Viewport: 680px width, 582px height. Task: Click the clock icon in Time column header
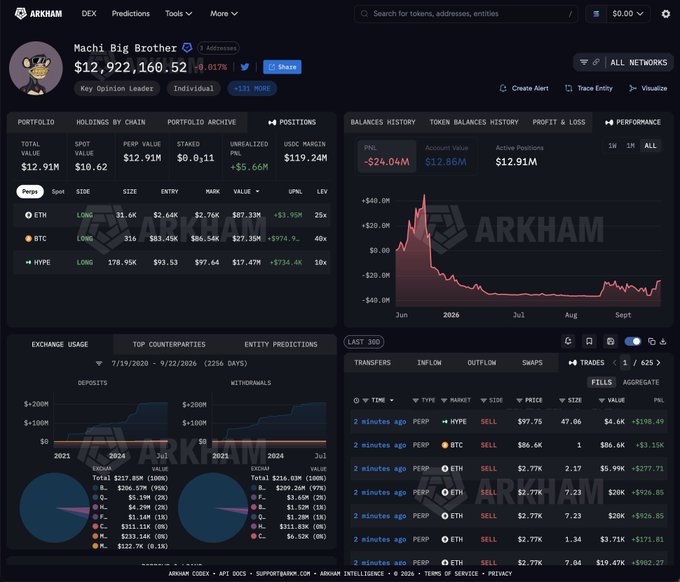(356, 400)
